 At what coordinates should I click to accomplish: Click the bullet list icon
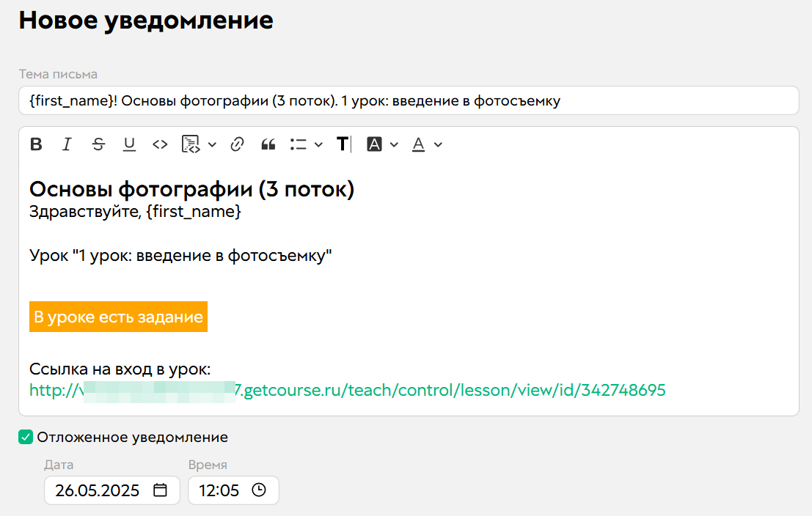pyautogui.click(x=299, y=144)
